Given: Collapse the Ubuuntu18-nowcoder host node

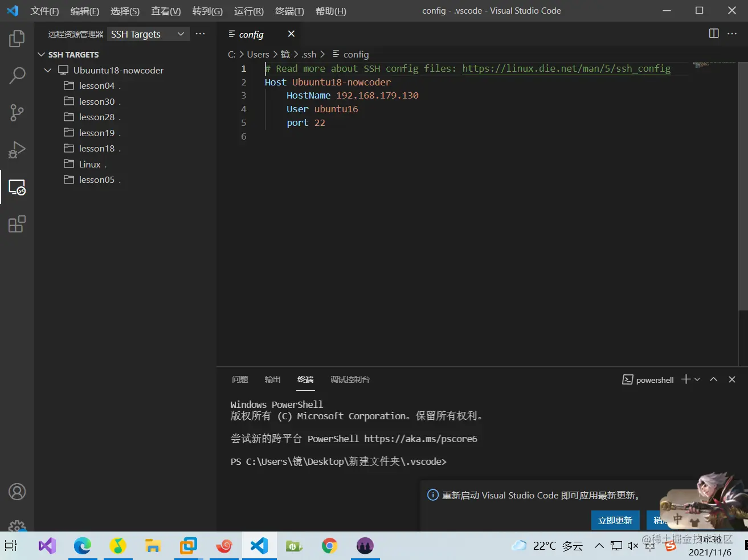Looking at the screenshot, I should (48, 70).
